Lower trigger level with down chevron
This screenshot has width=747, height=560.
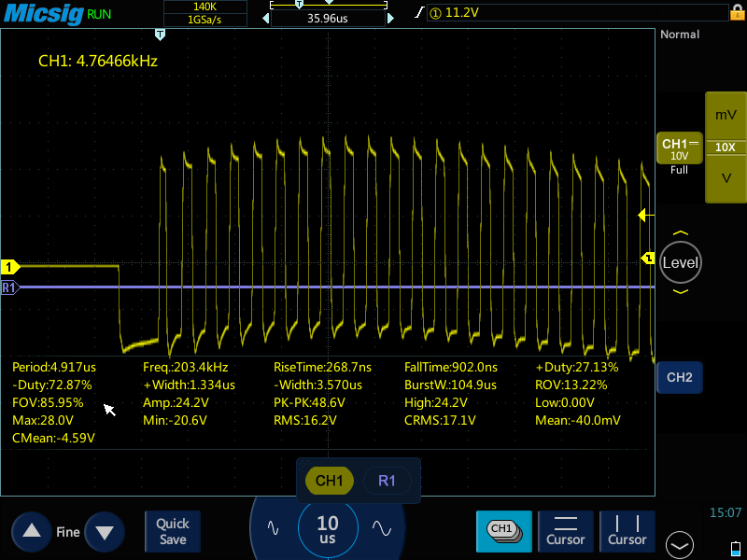point(681,291)
